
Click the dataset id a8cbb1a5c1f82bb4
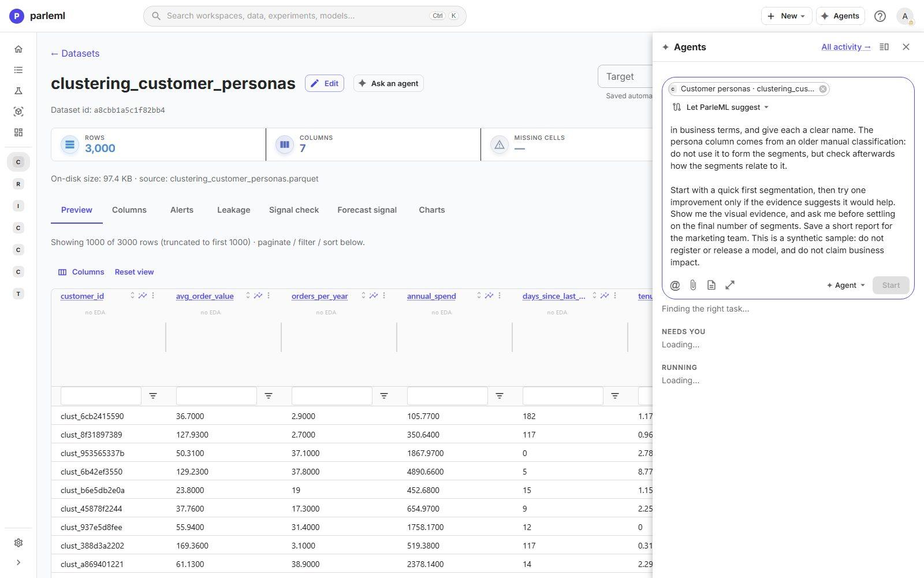coord(129,110)
